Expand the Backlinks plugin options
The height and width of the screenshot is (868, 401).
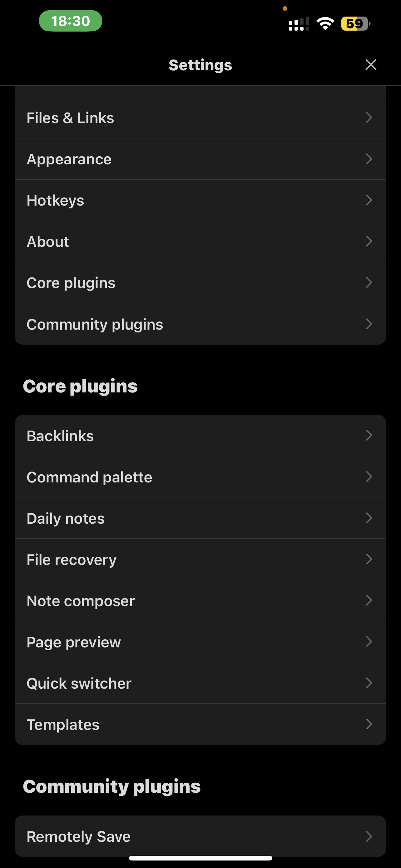tap(200, 435)
